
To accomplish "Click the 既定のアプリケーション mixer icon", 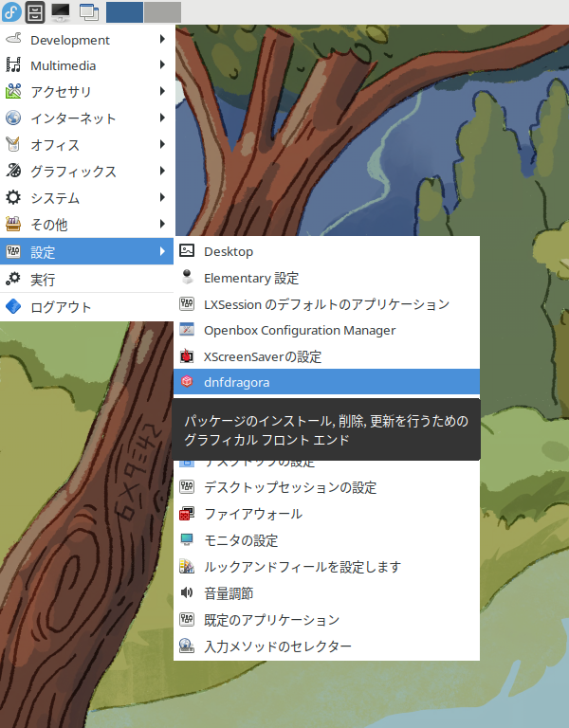I will click(x=187, y=619).
